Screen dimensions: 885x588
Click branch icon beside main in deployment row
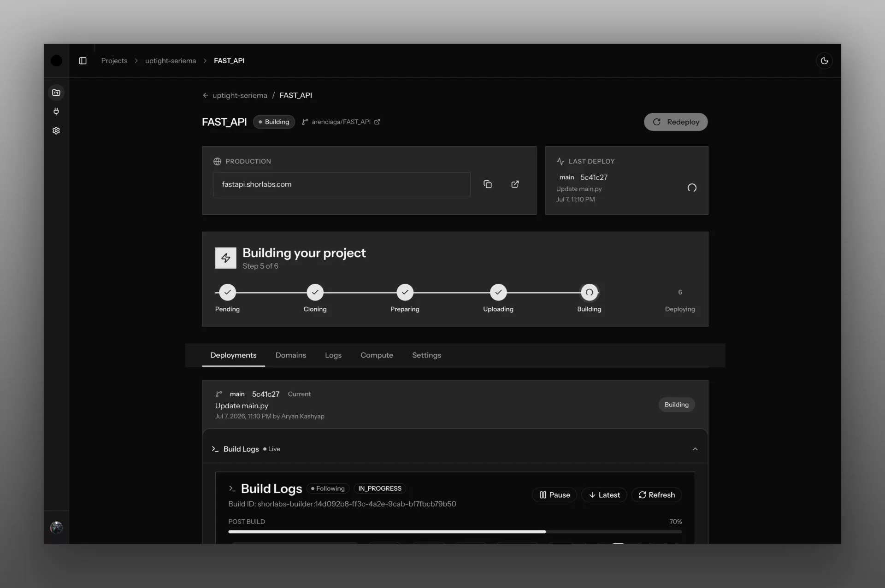coord(219,394)
